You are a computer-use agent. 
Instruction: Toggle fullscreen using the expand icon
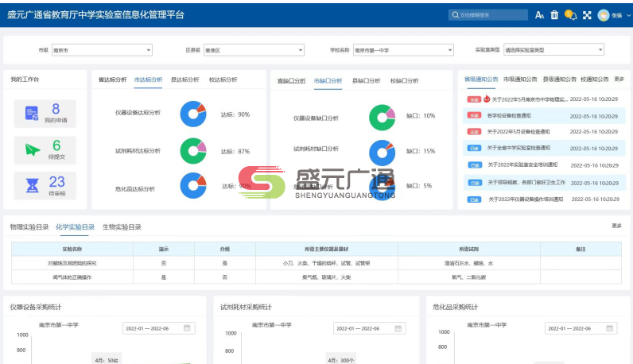tap(587, 14)
